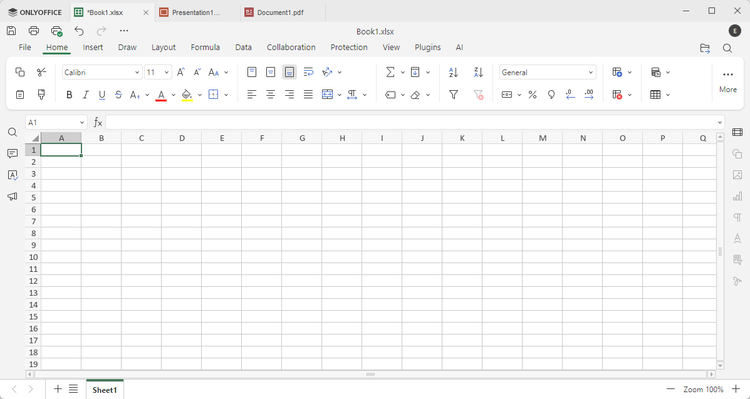This screenshot has height=399, width=750.
Task: Click the Add sheet plus button
Action: point(58,389)
